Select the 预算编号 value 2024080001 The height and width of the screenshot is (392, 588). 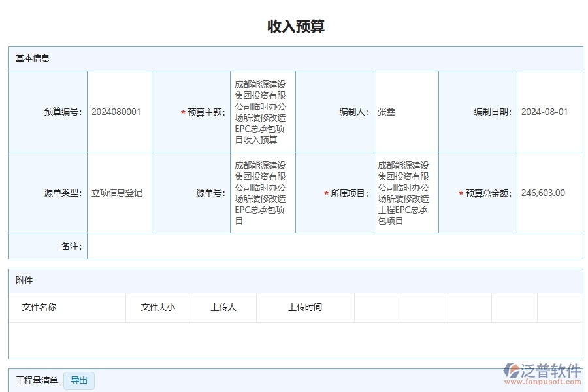[116, 111]
